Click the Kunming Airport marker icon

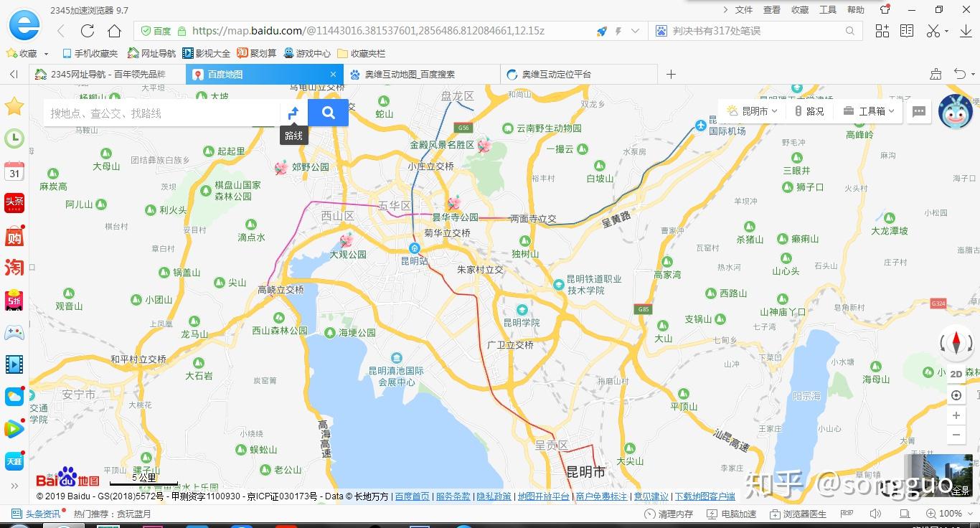point(701,126)
